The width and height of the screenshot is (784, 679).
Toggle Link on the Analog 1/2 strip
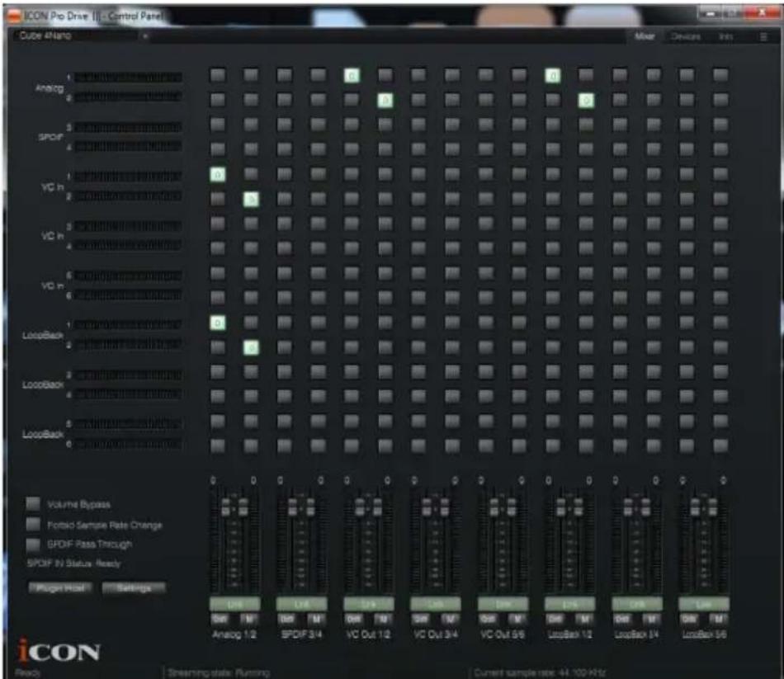click(234, 604)
